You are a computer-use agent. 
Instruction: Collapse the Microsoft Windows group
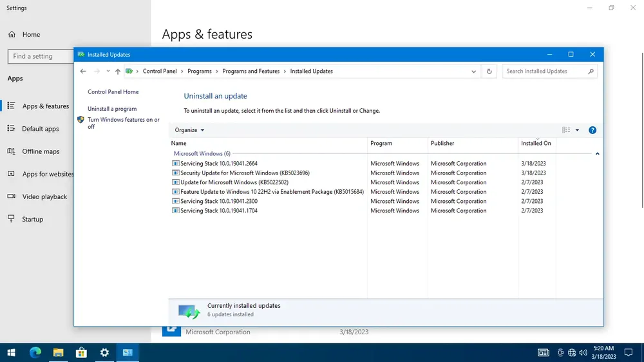[x=597, y=154]
